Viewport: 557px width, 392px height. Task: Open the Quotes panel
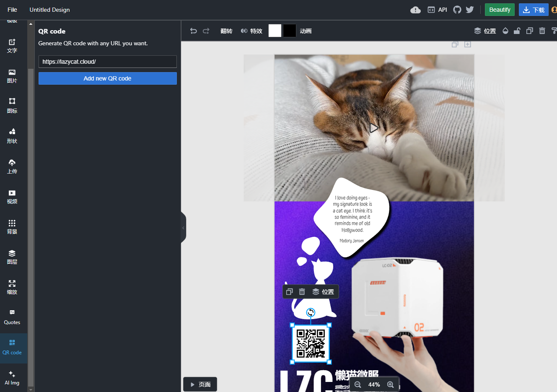click(12, 317)
